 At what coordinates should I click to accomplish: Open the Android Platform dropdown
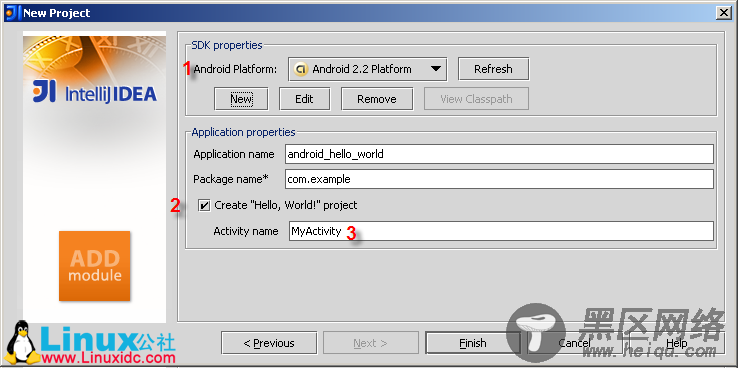coord(368,69)
